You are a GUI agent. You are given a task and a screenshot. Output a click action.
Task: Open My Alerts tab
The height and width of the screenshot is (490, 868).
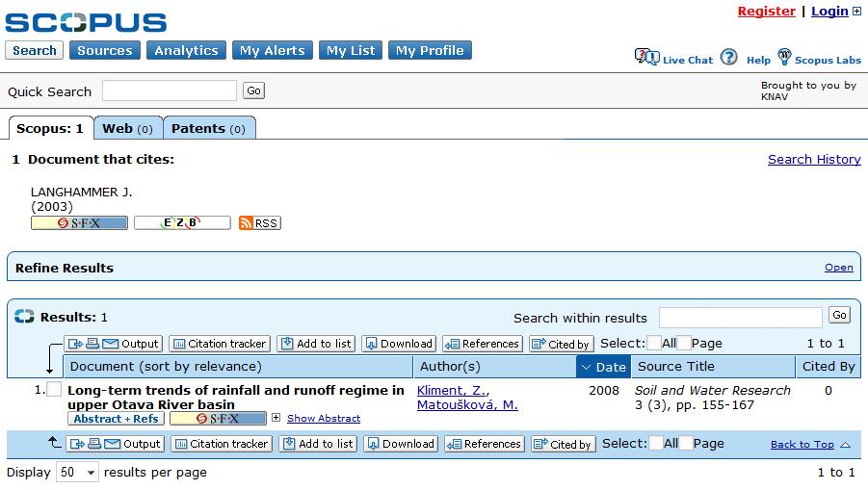(273, 50)
